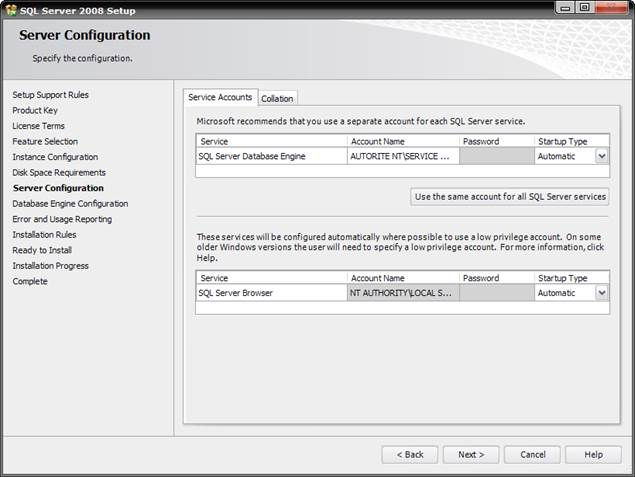Click the SQL Server Browser account name cell

[403, 293]
